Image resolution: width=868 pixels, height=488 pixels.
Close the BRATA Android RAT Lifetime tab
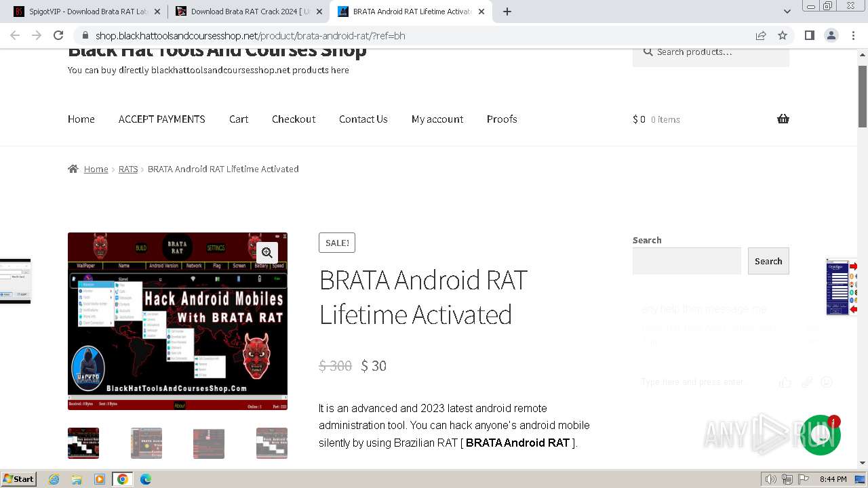click(x=481, y=12)
